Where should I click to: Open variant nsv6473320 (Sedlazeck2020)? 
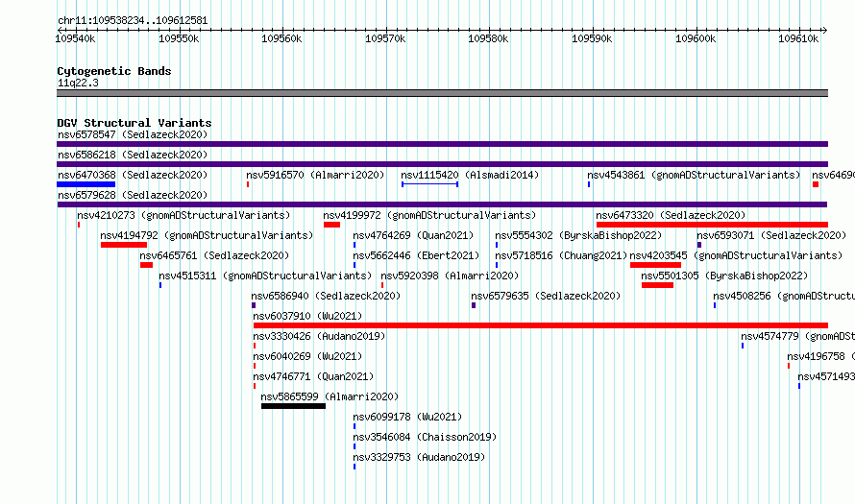point(671,215)
